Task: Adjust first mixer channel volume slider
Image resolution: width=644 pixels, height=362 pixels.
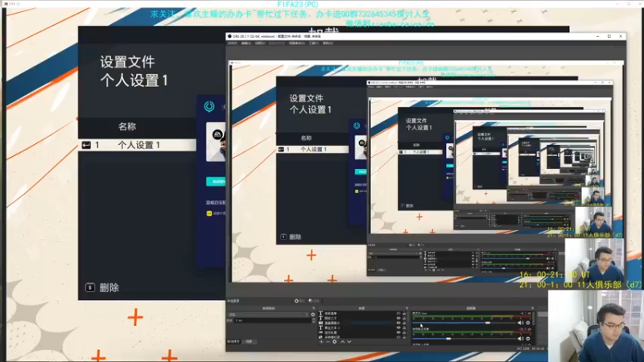Action: [464, 323]
